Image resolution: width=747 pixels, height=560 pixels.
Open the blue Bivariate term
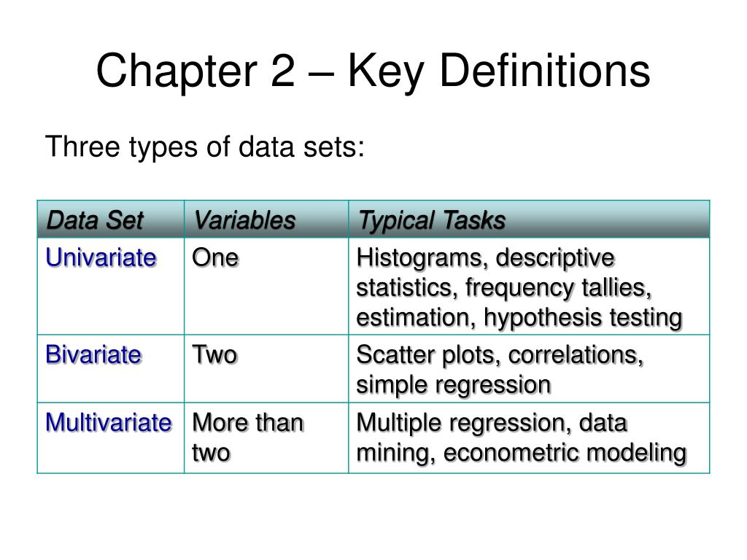coord(93,355)
